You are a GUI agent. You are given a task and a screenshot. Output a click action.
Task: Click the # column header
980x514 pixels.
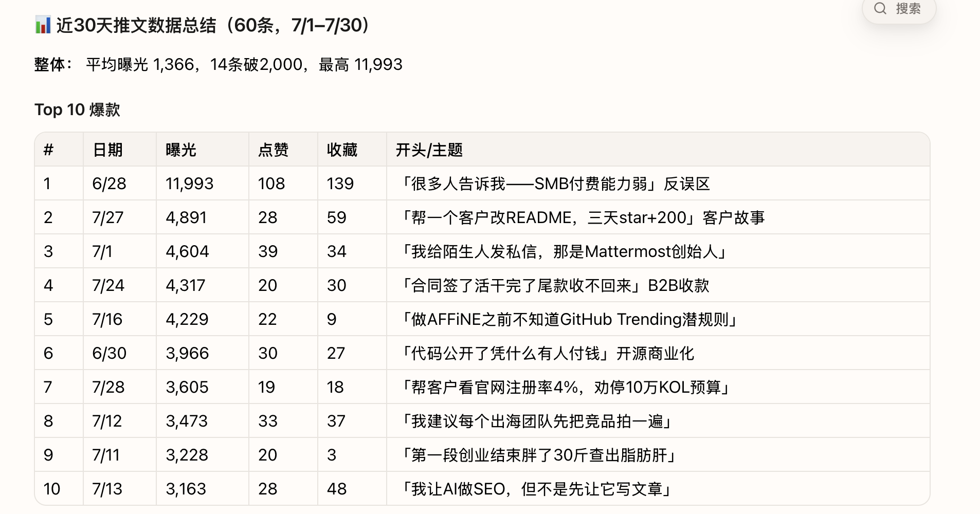click(48, 150)
